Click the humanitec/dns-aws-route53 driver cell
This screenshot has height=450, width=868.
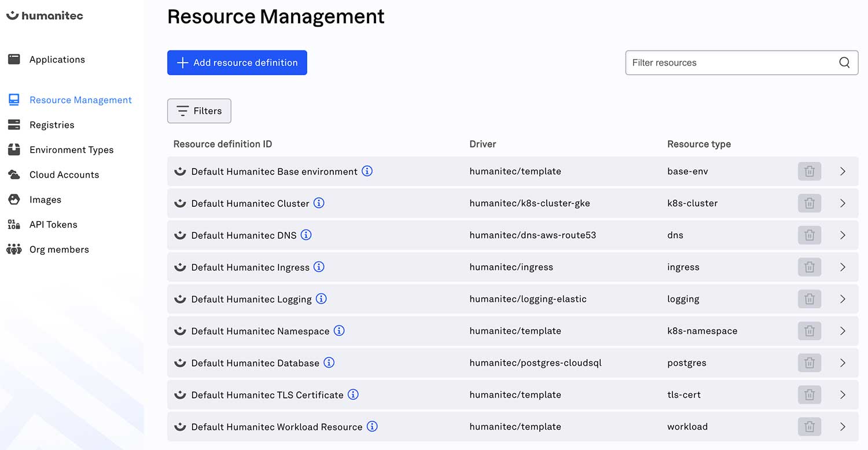coord(532,235)
